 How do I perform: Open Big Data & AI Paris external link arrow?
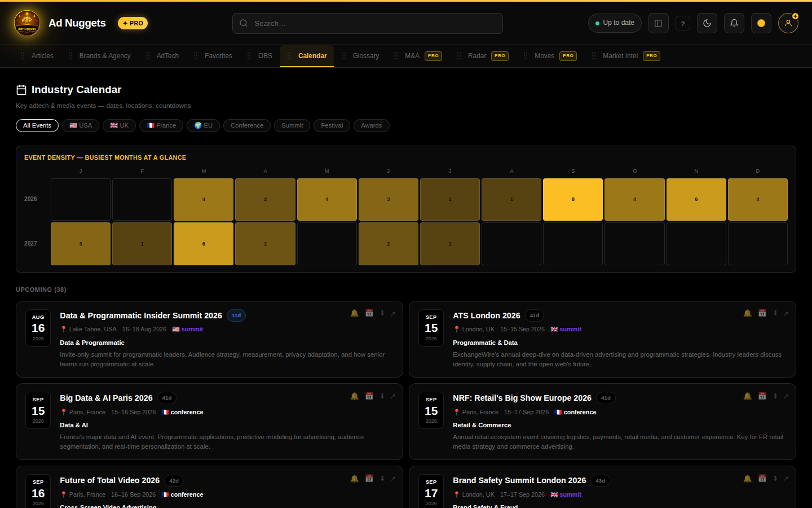[393, 396]
